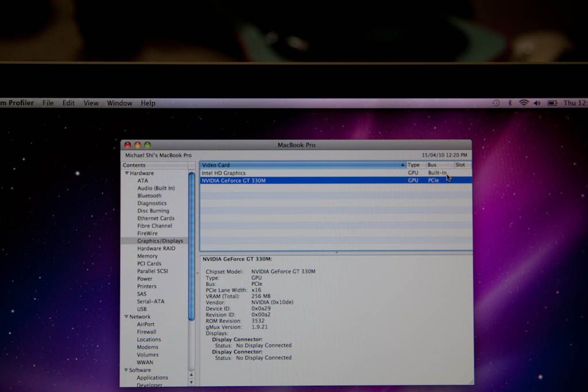Click the Time Machine menu bar icon
Screen dimensions: 588x392
pyautogui.click(x=496, y=103)
